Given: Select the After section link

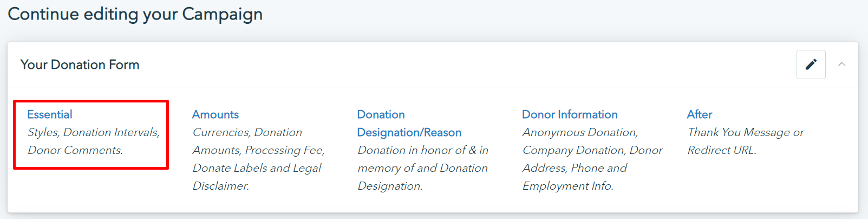Looking at the screenshot, I should (x=700, y=114).
